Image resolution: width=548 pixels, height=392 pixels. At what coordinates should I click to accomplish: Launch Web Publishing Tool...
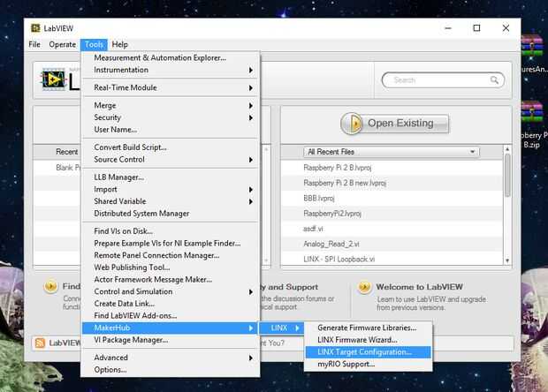(171, 268)
